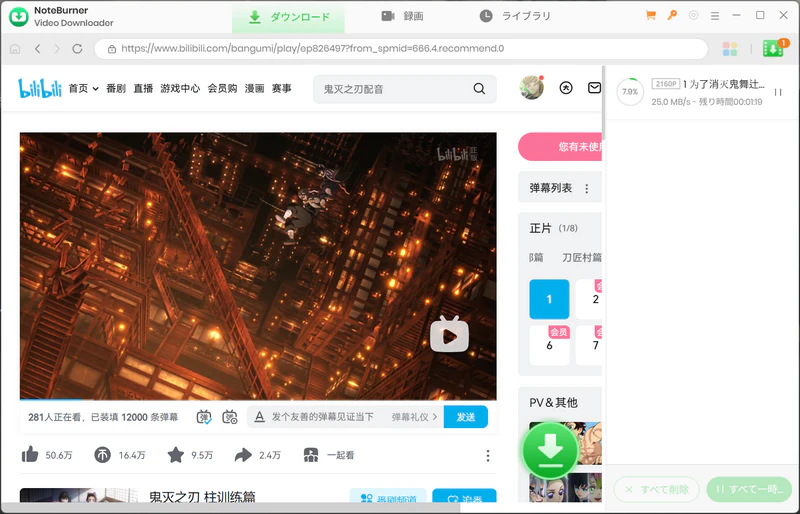Viewport: 800px width, 514px height.
Task: Open danmaku list options three dots
Action: (587, 189)
